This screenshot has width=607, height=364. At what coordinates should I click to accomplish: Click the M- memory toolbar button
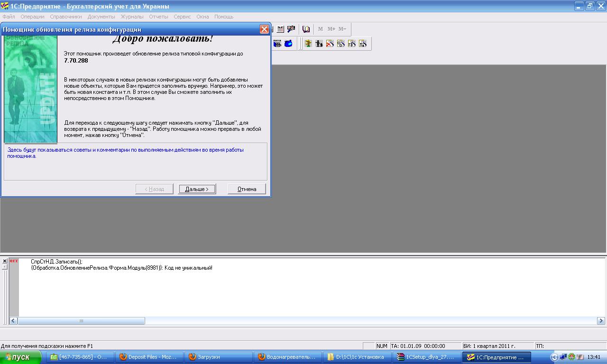click(x=342, y=29)
